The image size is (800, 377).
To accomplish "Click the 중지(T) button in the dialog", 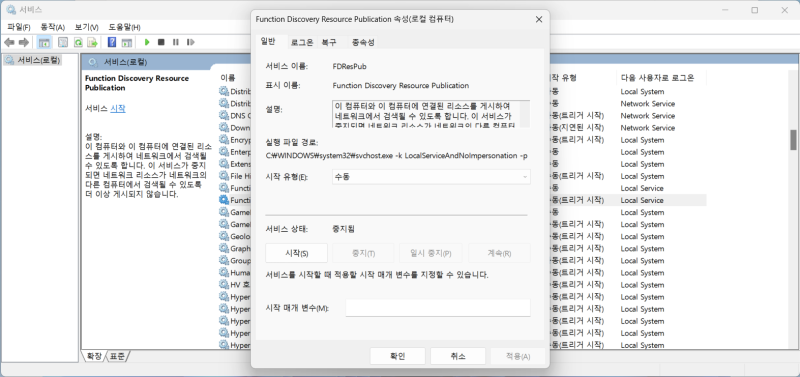I will (x=363, y=253).
